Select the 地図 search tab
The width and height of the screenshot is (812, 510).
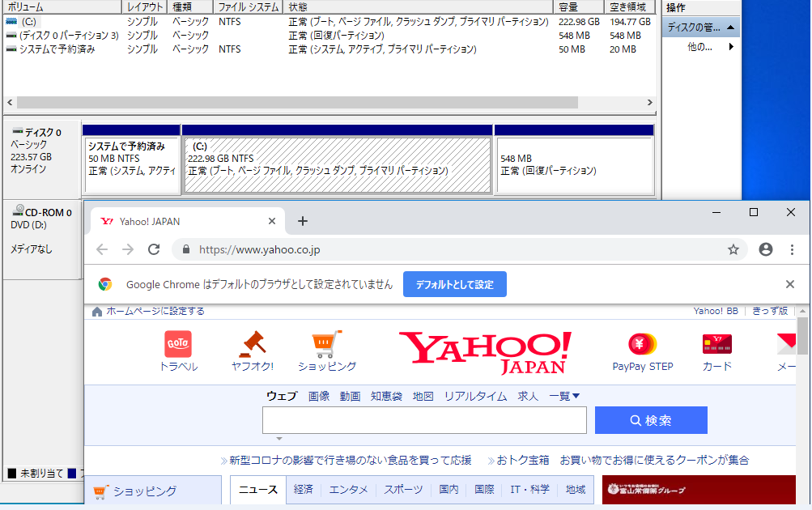423,396
